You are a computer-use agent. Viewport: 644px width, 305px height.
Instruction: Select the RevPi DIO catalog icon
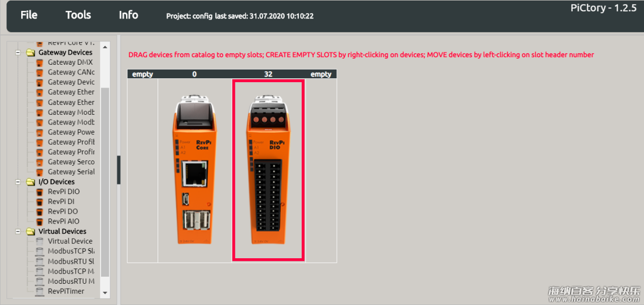(x=40, y=191)
